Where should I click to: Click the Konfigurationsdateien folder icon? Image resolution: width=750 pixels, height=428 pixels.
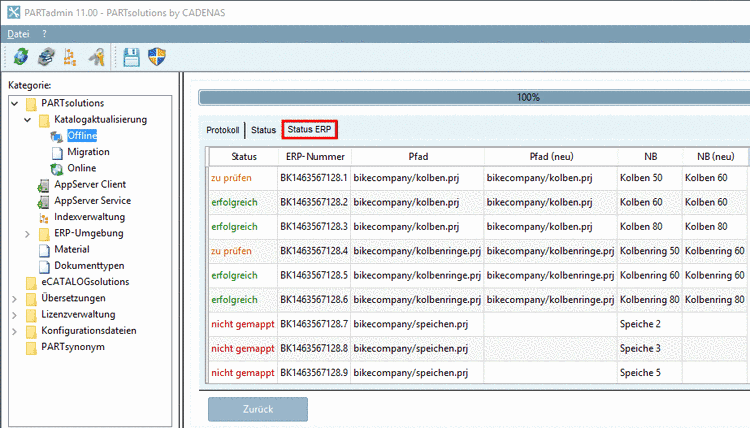32,331
